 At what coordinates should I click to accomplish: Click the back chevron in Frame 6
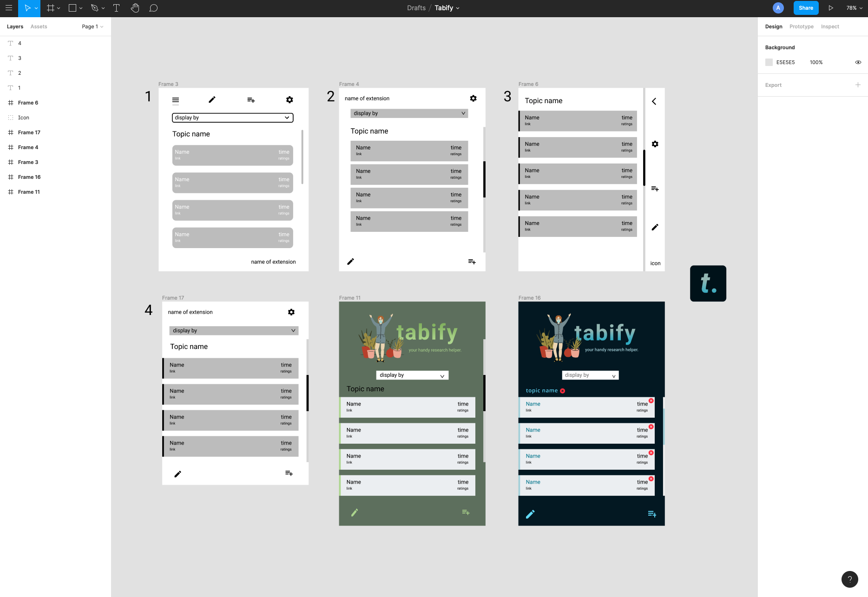pyautogui.click(x=654, y=101)
